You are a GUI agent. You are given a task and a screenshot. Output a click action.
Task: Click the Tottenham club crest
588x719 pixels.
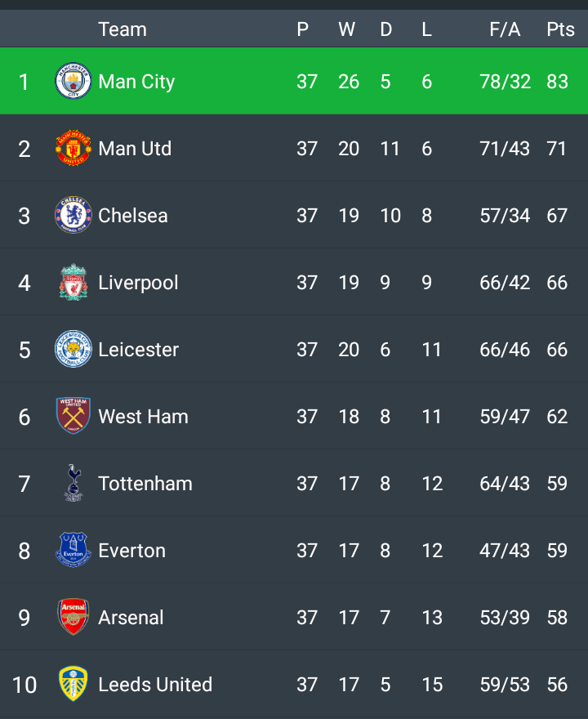pos(73,484)
